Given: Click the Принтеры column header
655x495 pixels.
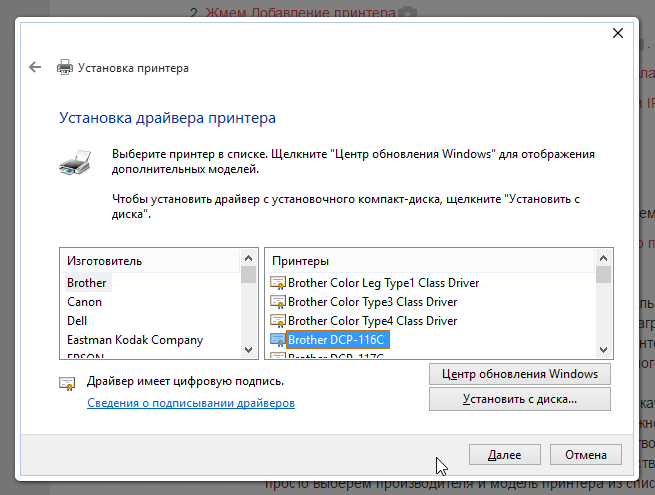Looking at the screenshot, I should click(x=429, y=261).
